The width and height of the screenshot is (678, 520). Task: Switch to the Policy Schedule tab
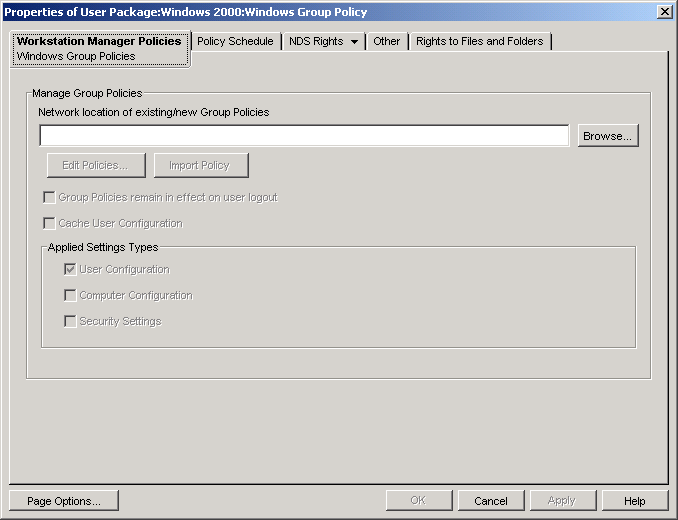tap(235, 41)
